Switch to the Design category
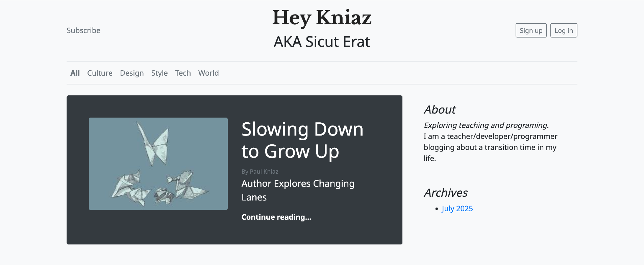Screen dimensions: 644x265 132,73
